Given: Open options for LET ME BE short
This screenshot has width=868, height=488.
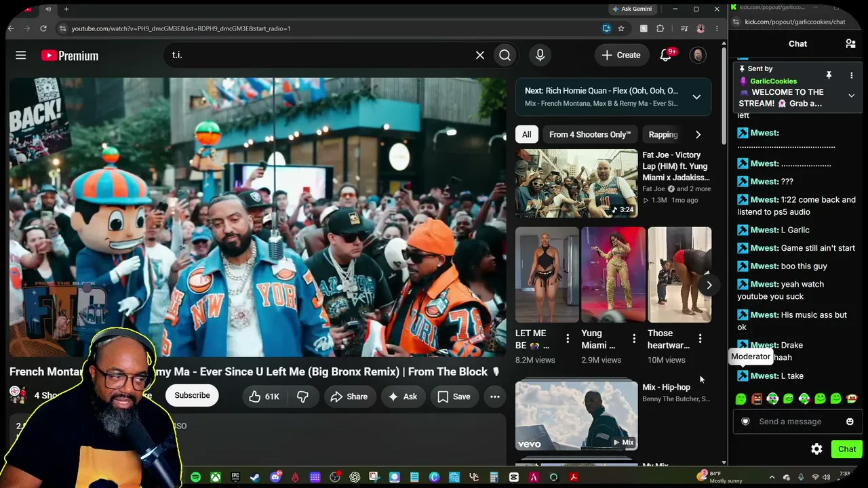Looking at the screenshot, I should tap(568, 338).
